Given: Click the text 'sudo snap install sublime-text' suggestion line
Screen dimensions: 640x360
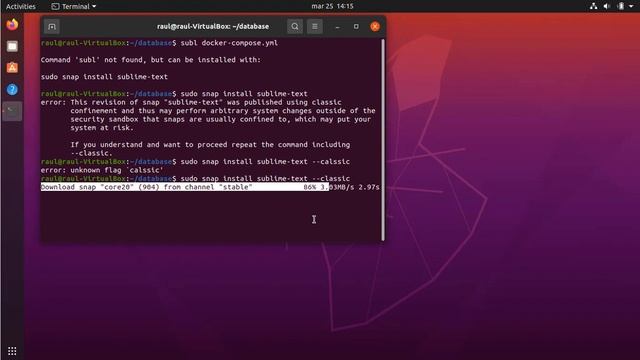Looking at the screenshot, I should coord(104,77).
